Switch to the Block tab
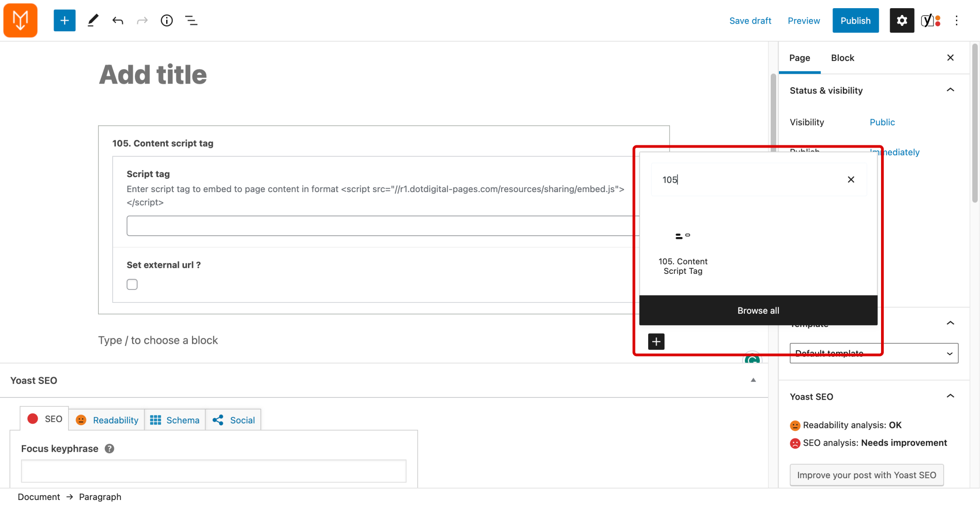Screen dimensions: 980x505 pyautogui.click(x=842, y=58)
